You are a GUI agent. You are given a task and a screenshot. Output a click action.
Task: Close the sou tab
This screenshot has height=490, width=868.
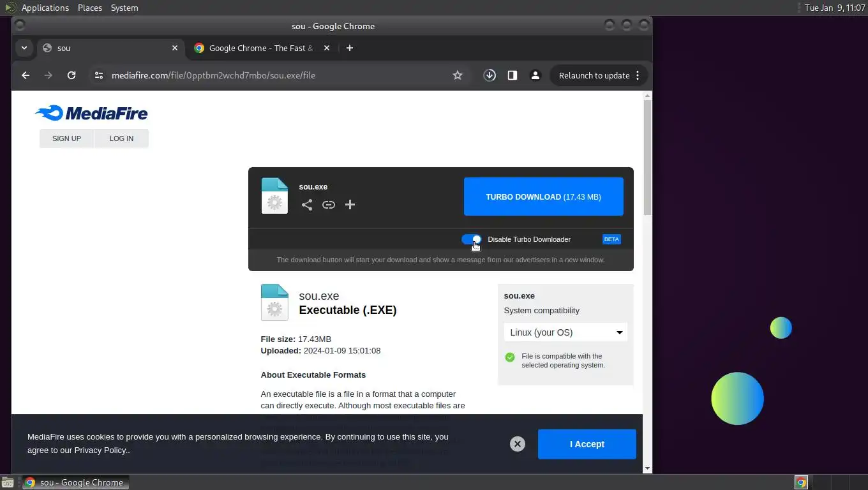tap(175, 48)
